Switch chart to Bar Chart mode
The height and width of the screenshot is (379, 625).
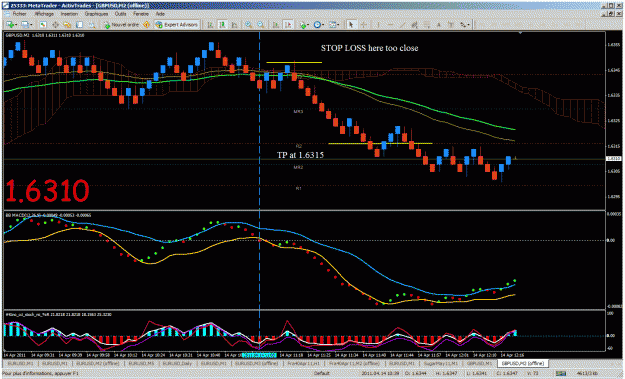pyautogui.click(x=210, y=25)
